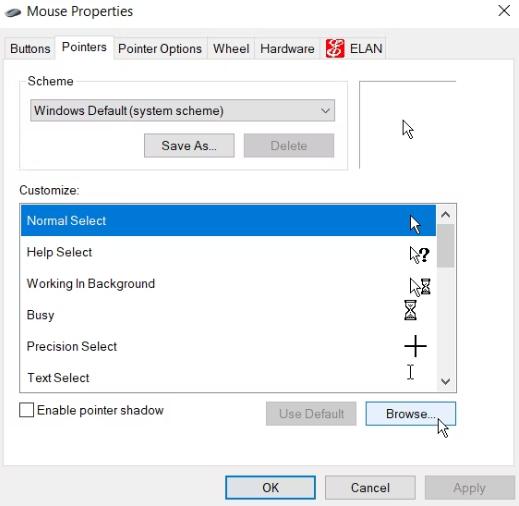
Task: Open the ELAN tab
Action: tap(354, 49)
